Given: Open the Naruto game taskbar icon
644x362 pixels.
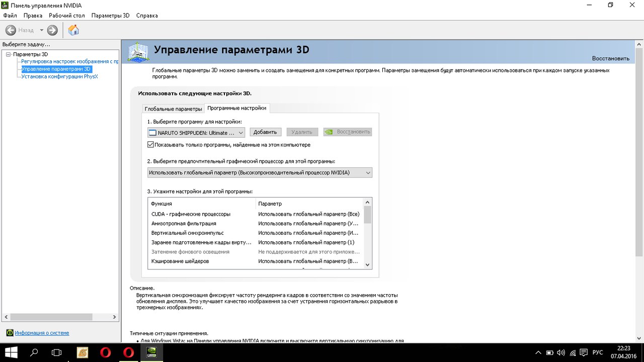Looking at the screenshot, I should pyautogui.click(x=82, y=352).
